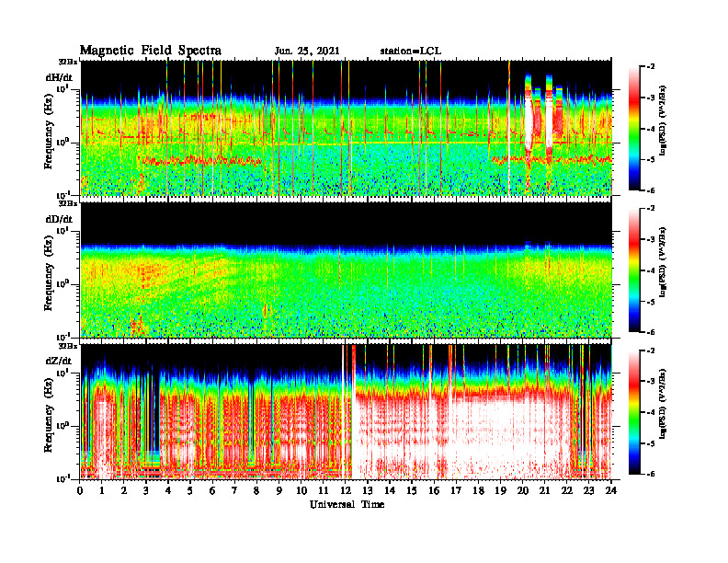Pick the dH/dt panel color bar
Viewport: 728px width, 563px height.
point(634,128)
